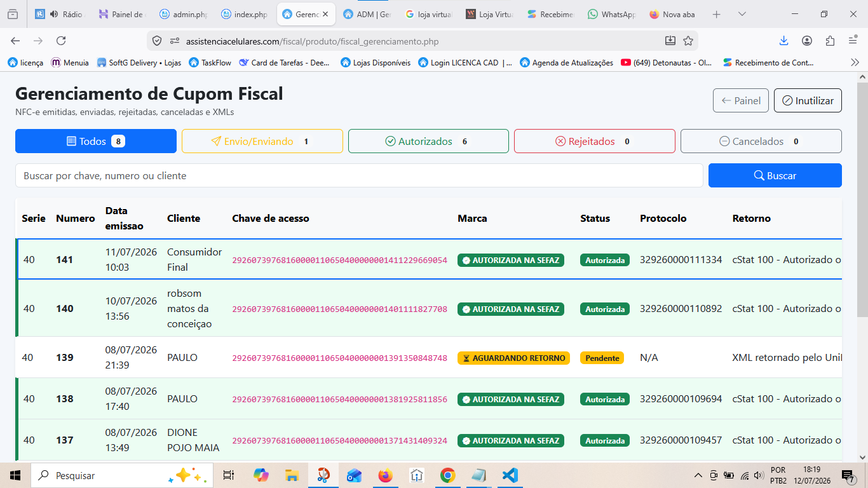Open the site permissions icon in address bar

(x=175, y=41)
